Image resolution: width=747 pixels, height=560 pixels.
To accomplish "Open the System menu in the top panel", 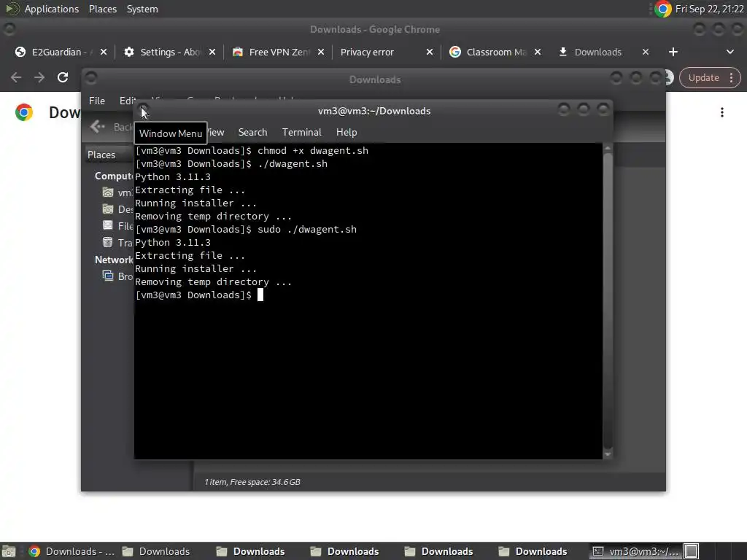I will (142, 9).
